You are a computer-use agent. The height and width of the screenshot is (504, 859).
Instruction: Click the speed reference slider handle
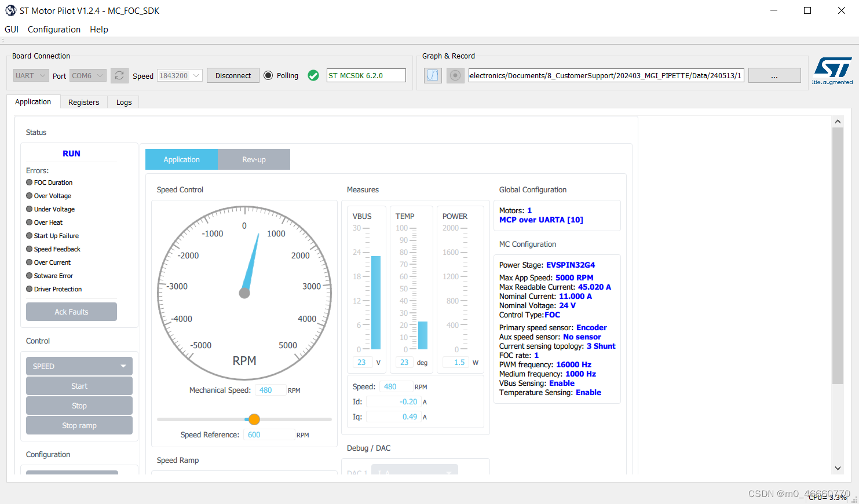click(x=254, y=419)
